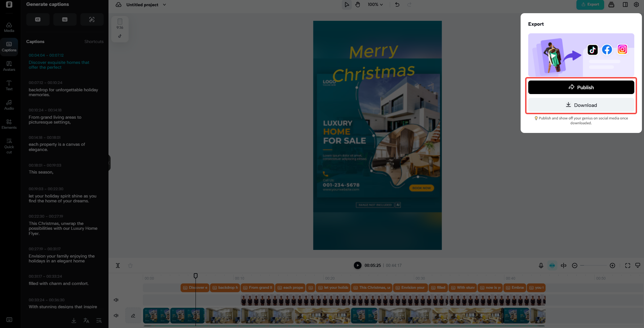Open the Avatars panel in sidebar
644x328 pixels.
point(9,66)
